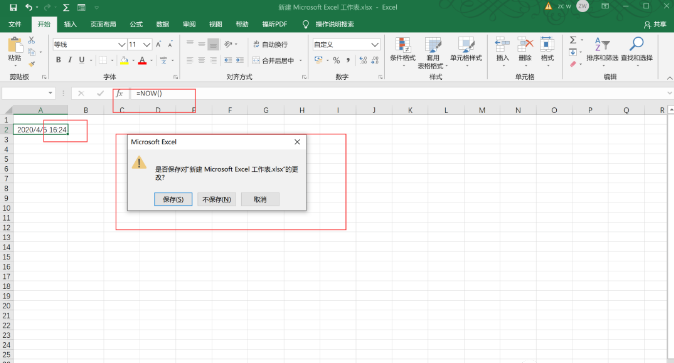Viewport: 674px width, 363px height.
Task: Open the font size dropdown showing 11
Action: click(x=147, y=44)
